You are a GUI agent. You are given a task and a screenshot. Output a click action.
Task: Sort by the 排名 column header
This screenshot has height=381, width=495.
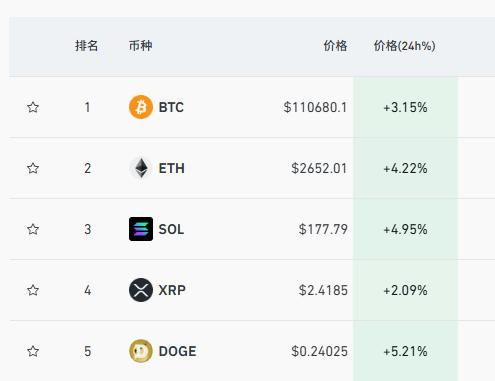(x=86, y=46)
